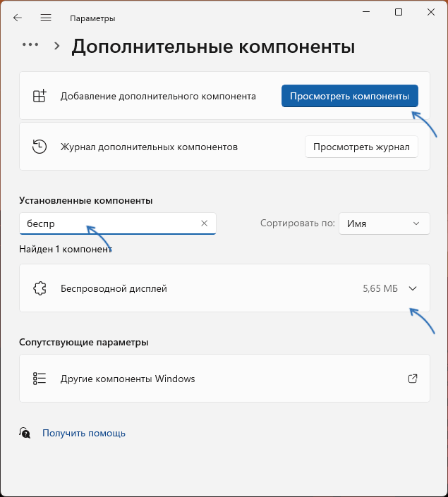Select the Беспроводной дисплей component name
The image size is (448, 497).
(x=114, y=289)
